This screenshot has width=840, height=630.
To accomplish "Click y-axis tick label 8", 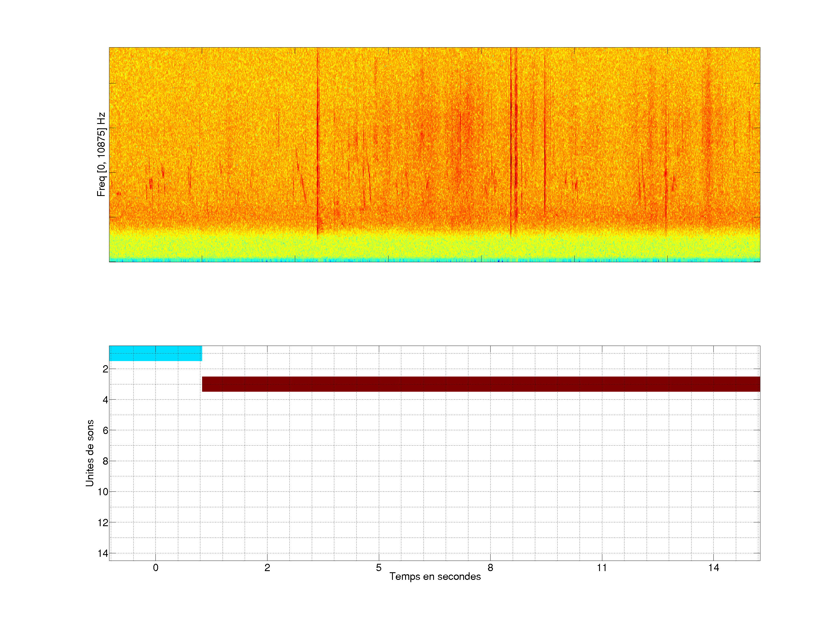I will tap(105, 461).
